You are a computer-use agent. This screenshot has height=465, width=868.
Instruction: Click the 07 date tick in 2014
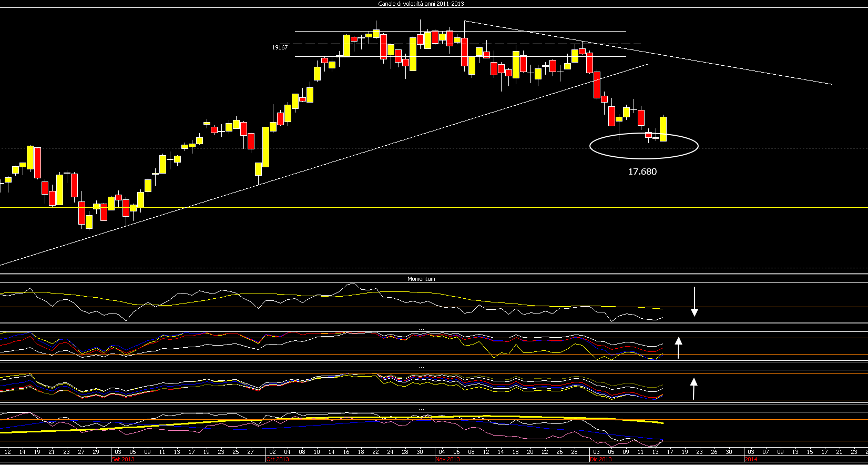765,452
